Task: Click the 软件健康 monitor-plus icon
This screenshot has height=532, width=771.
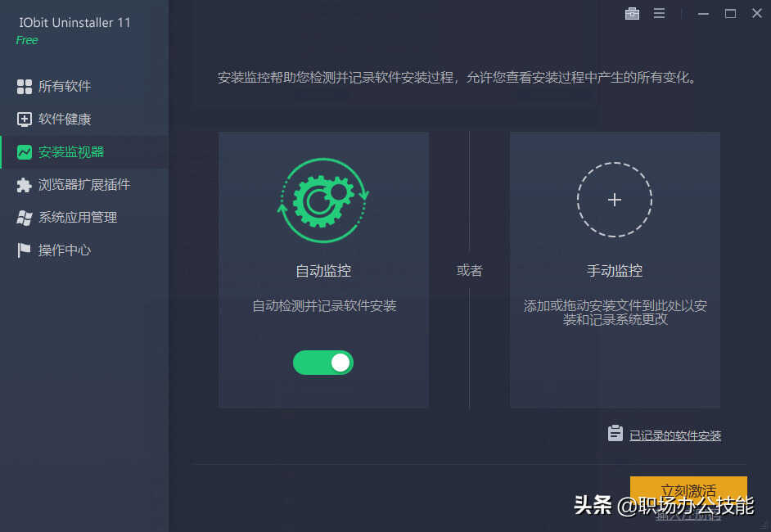Action: tap(24, 119)
